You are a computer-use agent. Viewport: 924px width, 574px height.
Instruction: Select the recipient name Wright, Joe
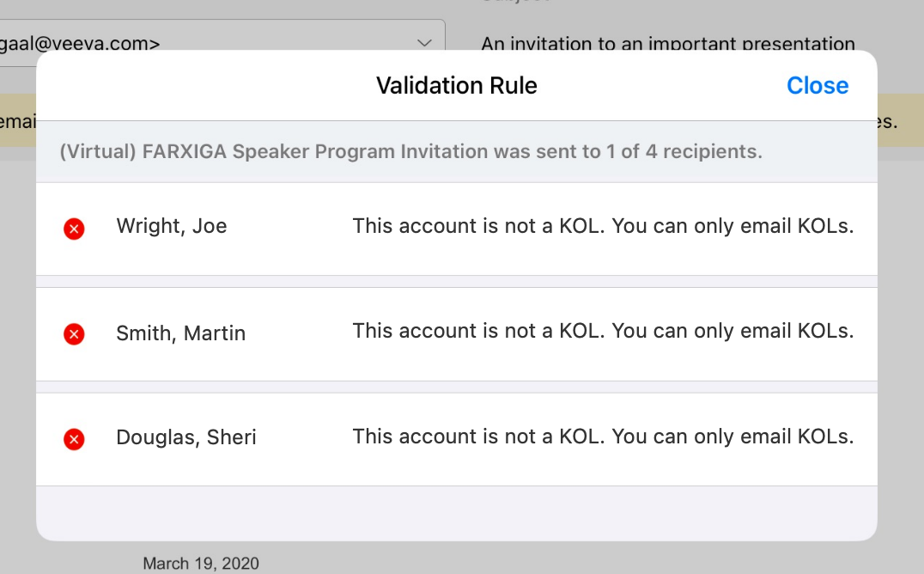[172, 227]
